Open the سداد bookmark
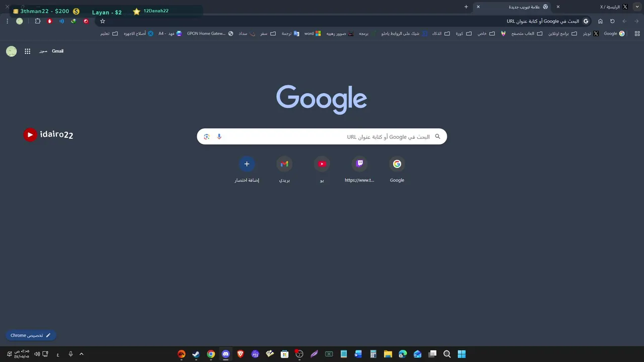 [x=247, y=34]
